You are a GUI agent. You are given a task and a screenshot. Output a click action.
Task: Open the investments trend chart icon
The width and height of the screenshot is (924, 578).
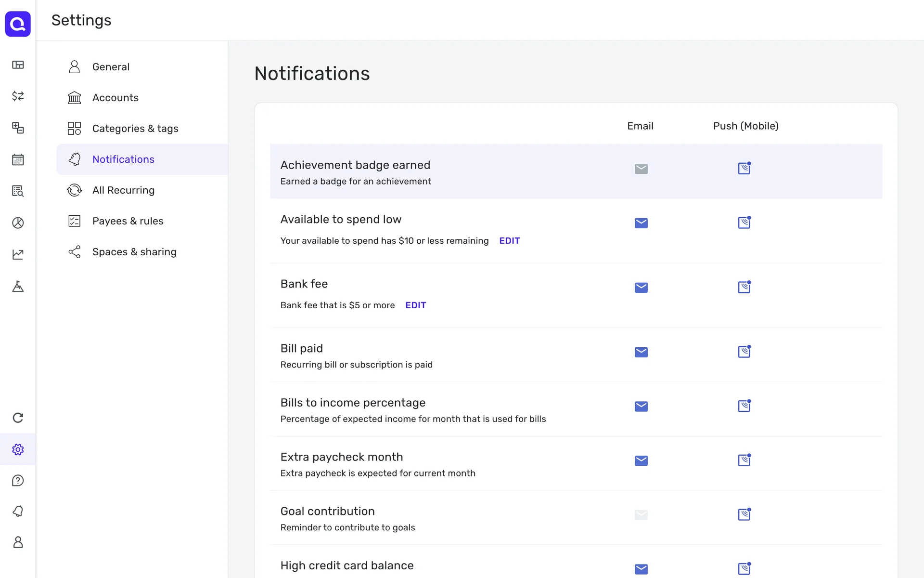pyautogui.click(x=18, y=254)
